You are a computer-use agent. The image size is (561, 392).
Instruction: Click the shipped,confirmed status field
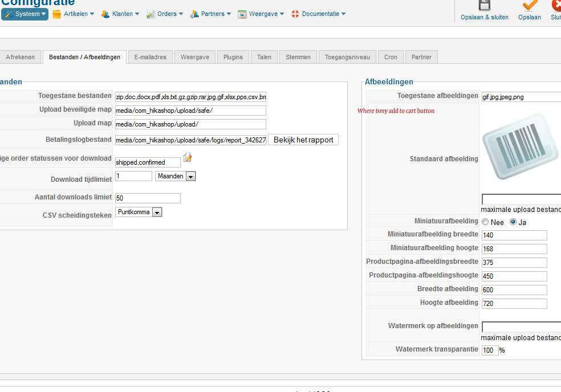[148, 162]
